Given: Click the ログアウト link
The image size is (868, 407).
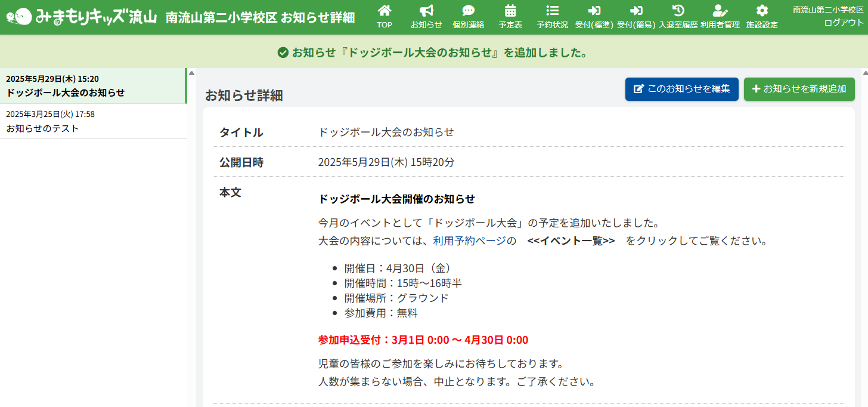Looking at the screenshot, I should (844, 23).
